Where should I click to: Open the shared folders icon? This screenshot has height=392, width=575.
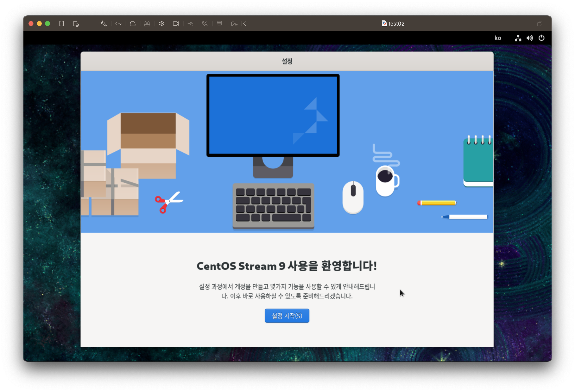234,24
